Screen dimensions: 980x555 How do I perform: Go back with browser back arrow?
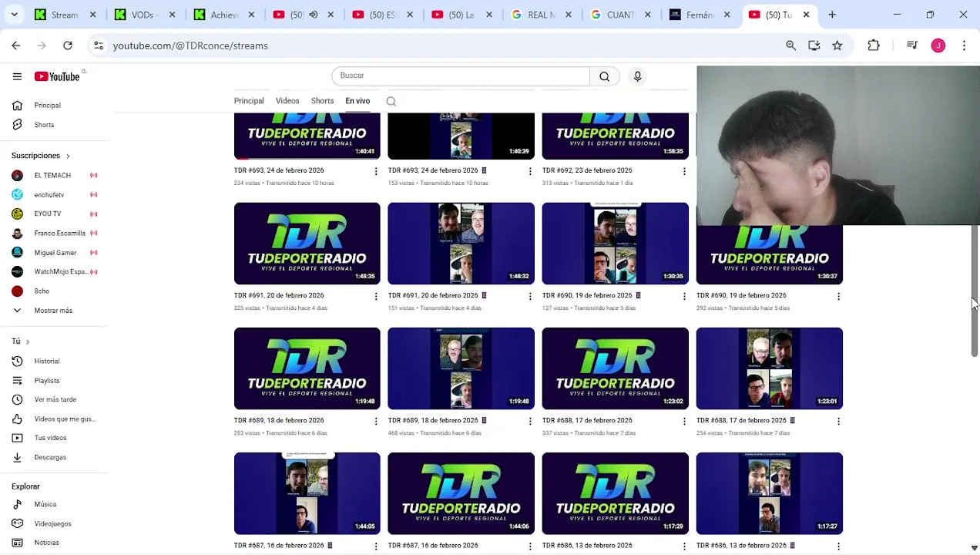pos(16,45)
